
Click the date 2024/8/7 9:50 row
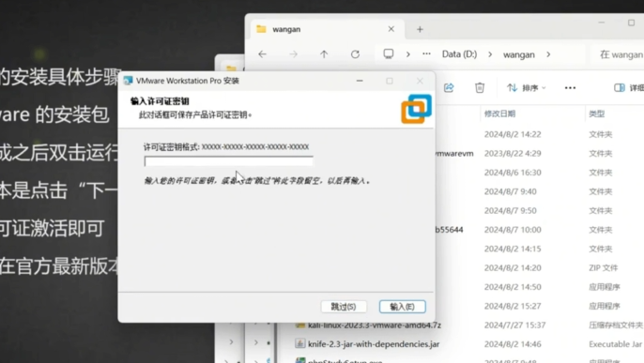tap(510, 211)
